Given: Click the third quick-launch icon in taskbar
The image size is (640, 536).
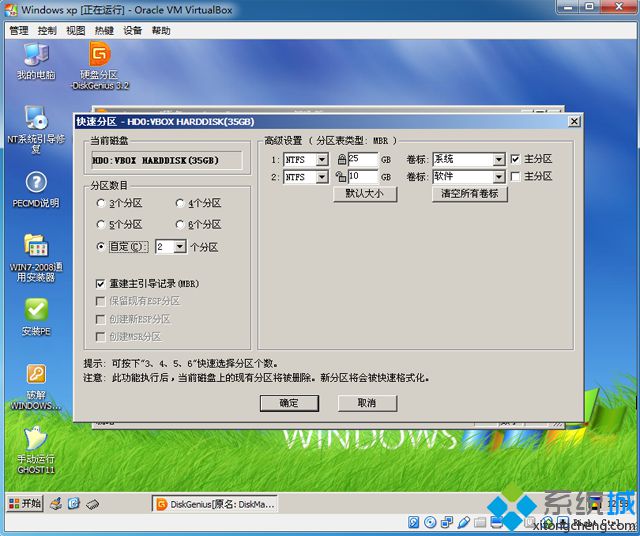Looking at the screenshot, I should click(x=92, y=504).
